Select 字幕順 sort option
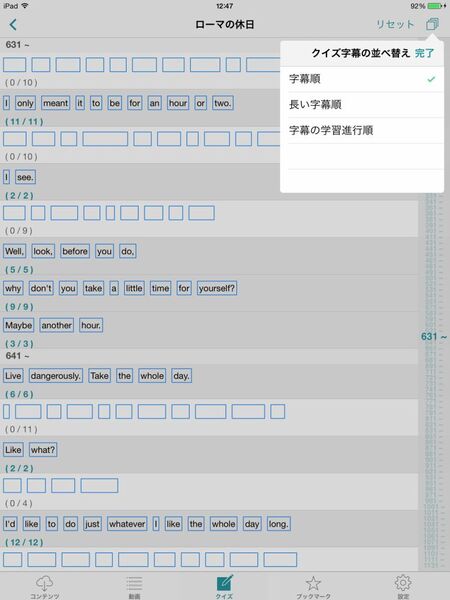Image resolution: width=450 pixels, height=600 pixels. [362, 79]
